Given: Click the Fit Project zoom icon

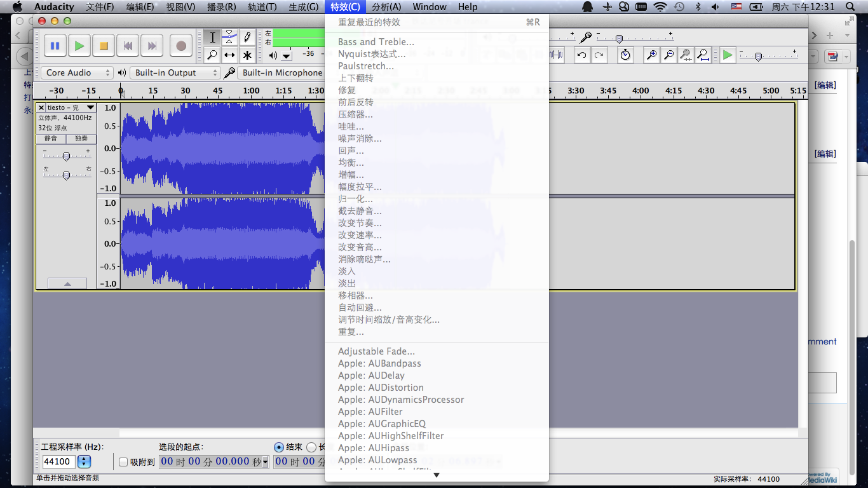Looking at the screenshot, I should 703,55.
